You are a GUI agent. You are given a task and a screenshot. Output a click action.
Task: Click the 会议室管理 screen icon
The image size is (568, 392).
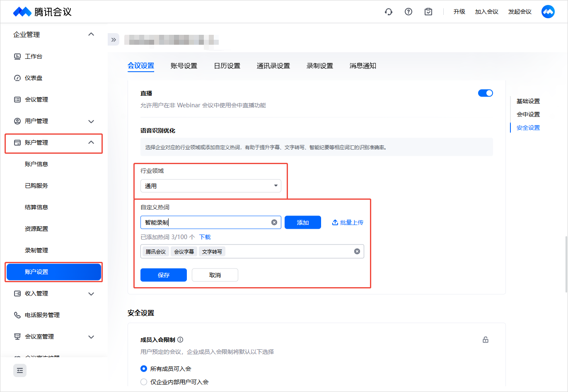coord(17,336)
